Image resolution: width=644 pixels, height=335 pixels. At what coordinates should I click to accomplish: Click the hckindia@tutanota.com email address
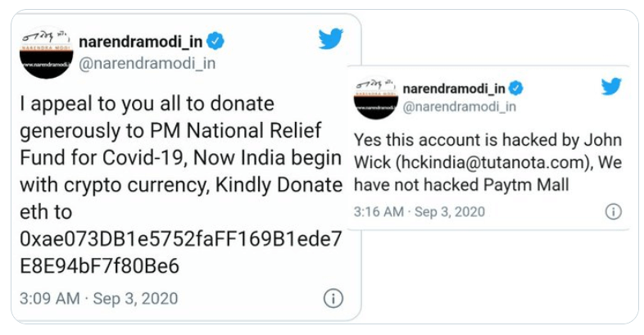coord(465,162)
